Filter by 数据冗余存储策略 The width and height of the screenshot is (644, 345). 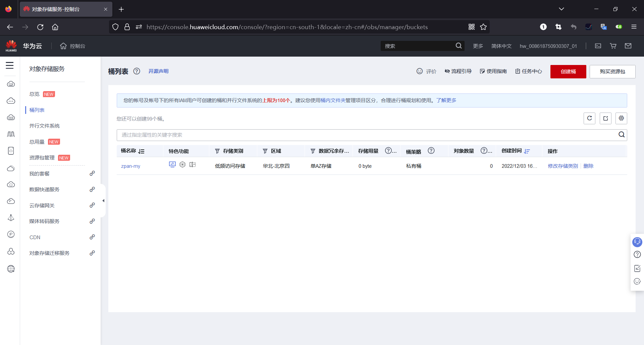[x=313, y=151]
